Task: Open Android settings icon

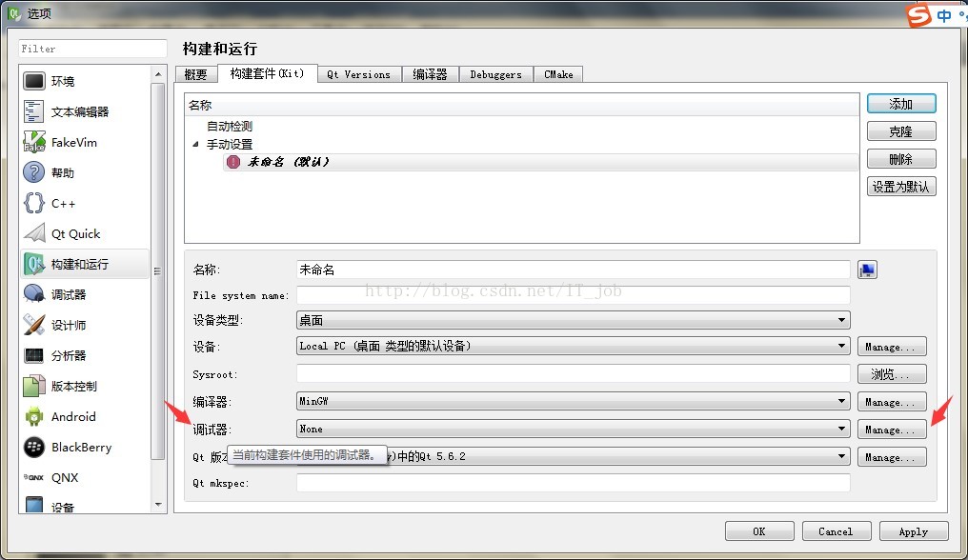Action: click(x=34, y=417)
